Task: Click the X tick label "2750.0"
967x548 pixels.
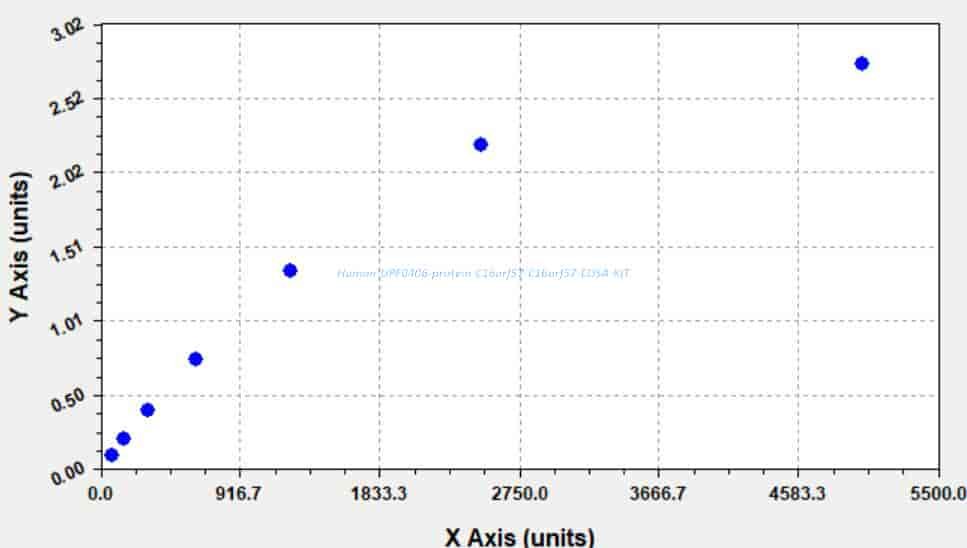Action: point(519,493)
